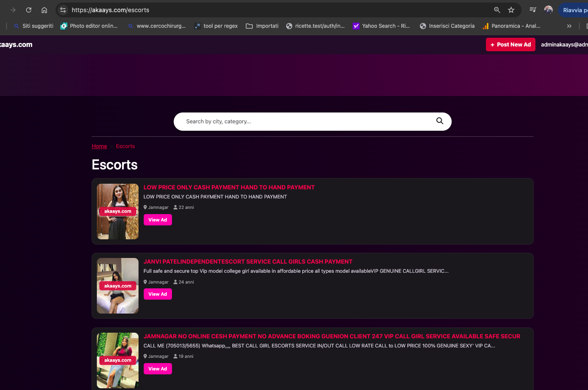Open the LOW PRICE ONLY CASH PAYMENT listing title
The height and width of the screenshot is (390, 588).
coord(229,187)
